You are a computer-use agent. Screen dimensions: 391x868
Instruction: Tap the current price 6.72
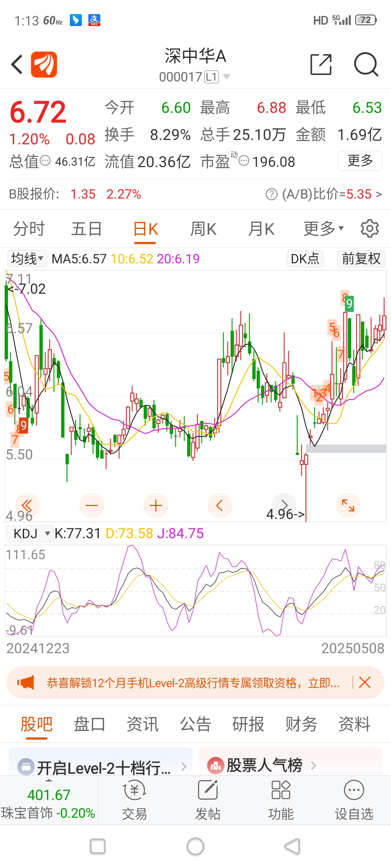38,112
